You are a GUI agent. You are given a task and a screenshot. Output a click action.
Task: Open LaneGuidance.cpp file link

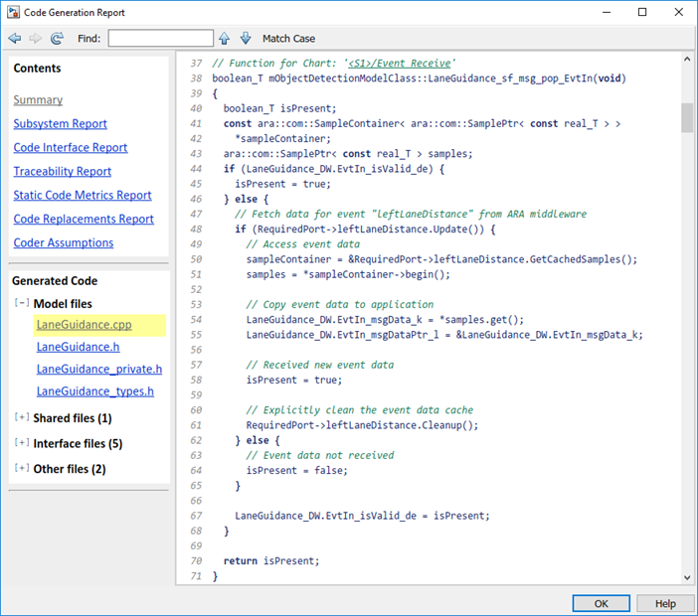point(85,325)
